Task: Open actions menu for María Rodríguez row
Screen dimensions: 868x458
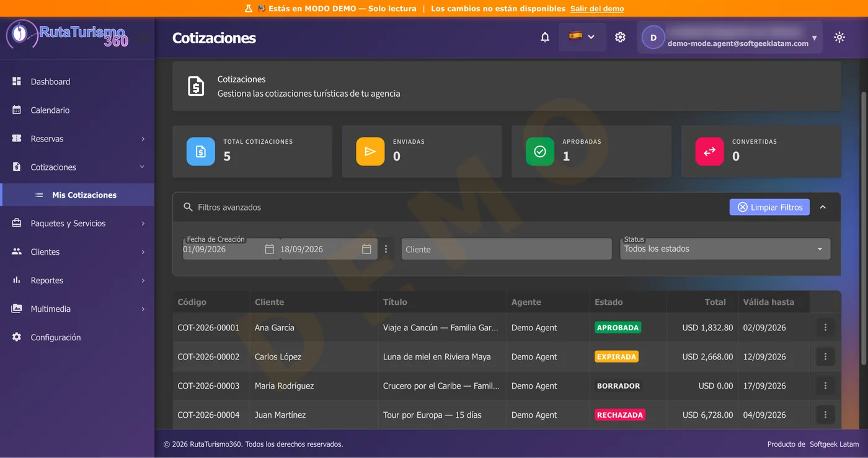Action: (825, 385)
